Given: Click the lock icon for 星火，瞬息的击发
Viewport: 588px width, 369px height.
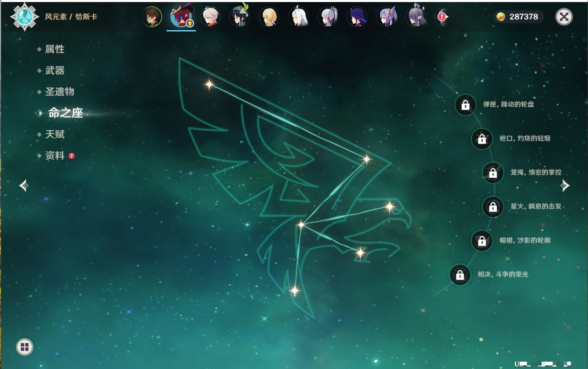Looking at the screenshot, I should 493,207.
